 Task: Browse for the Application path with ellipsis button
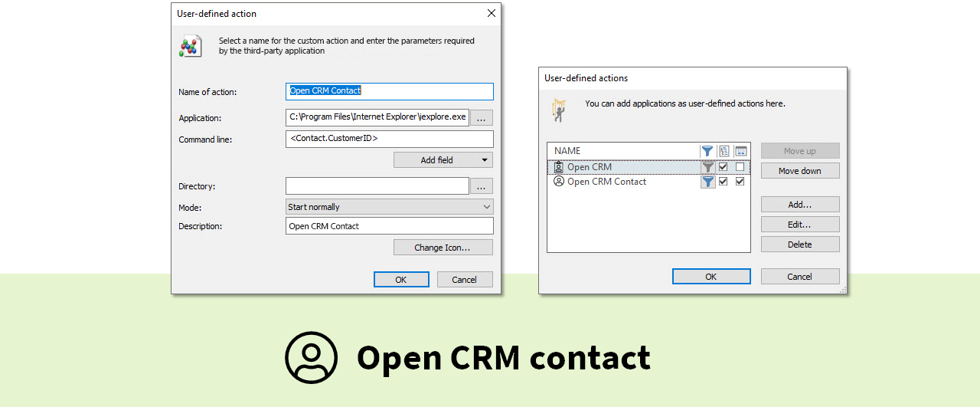(482, 118)
